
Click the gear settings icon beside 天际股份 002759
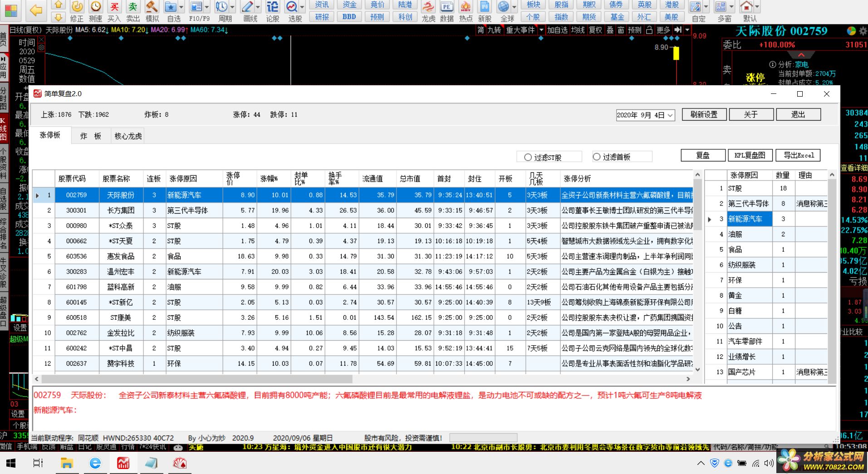click(863, 31)
